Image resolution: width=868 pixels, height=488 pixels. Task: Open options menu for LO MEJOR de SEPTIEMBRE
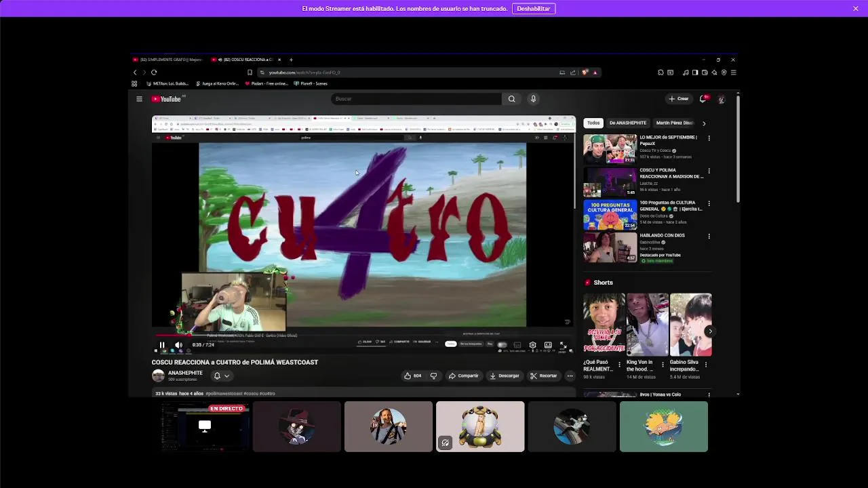[709, 138]
